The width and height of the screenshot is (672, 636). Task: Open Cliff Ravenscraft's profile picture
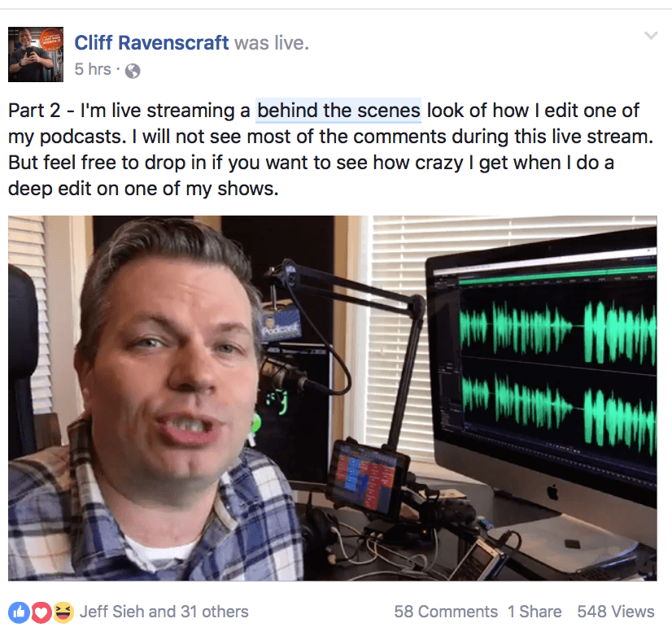point(36,54)
